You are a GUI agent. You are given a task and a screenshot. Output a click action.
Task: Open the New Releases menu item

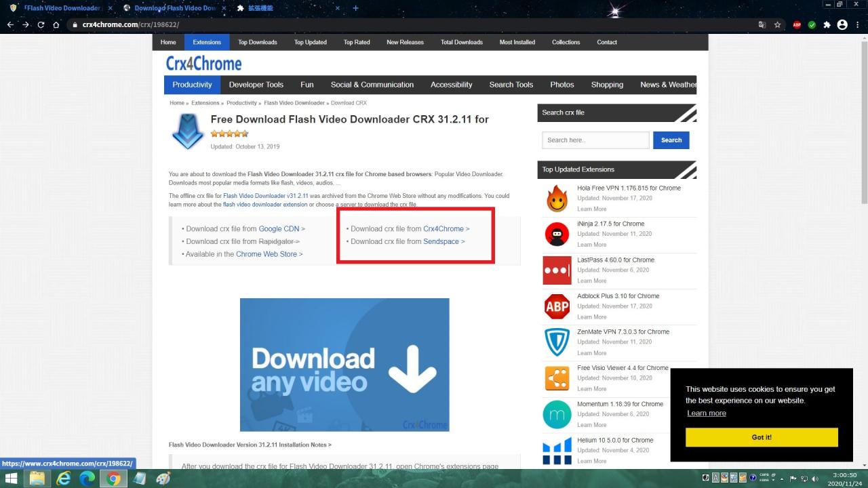(x=405, y=42)
